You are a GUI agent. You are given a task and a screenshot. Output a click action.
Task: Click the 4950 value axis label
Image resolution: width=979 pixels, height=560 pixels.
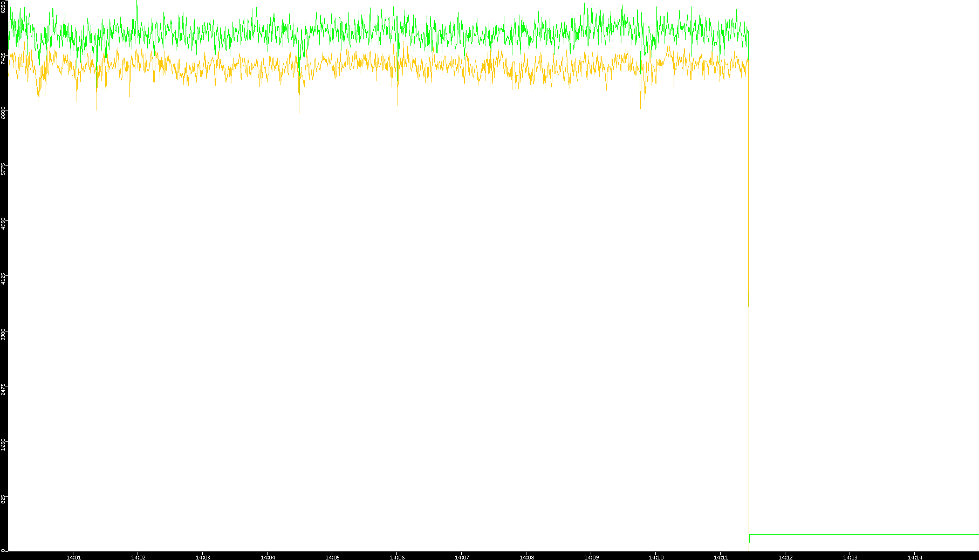click(x=3, y=224)
